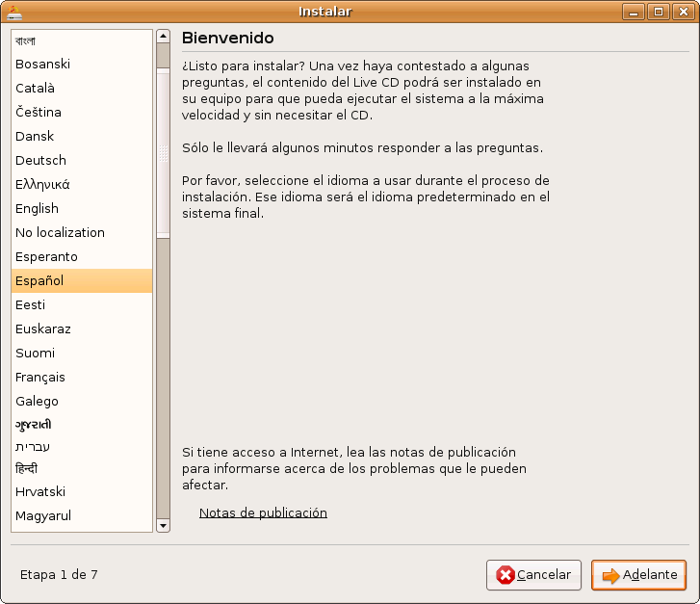This screenshot has height=604, width=700.
Task: Click scrollbar up arrow in language list
Action: pyautogui.click(x=164, y=36)
